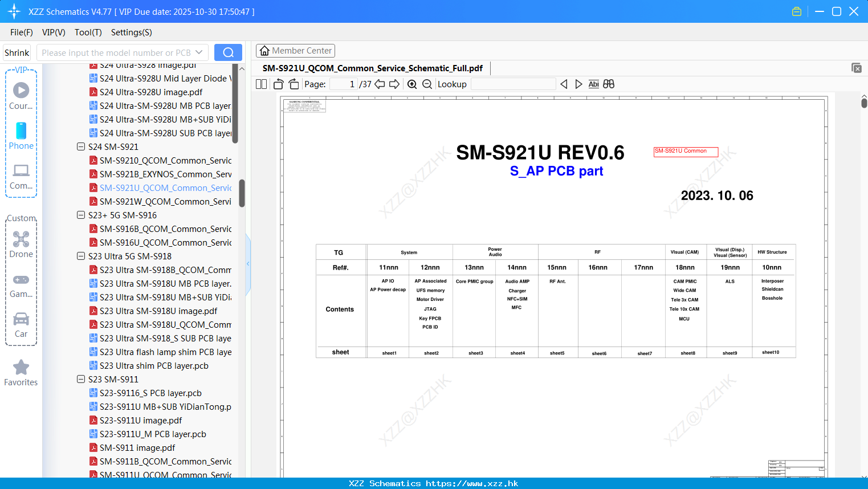Viewport: 868px width, 489px height.
Task: Click the SM-S921U Common red label
Action: (686, 152)
